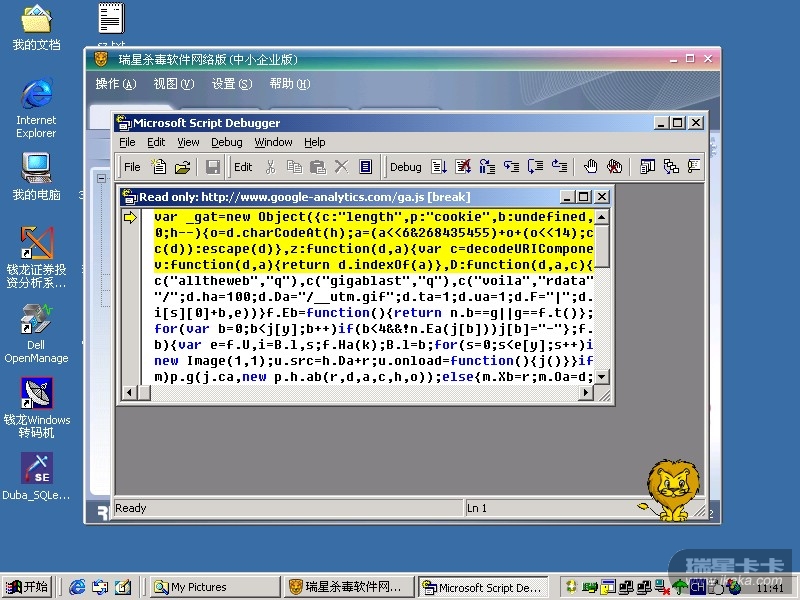800x600 pixels.
Task: Select the text file icon on desktop
Action: pyautogui.click(x=111, y=23)
